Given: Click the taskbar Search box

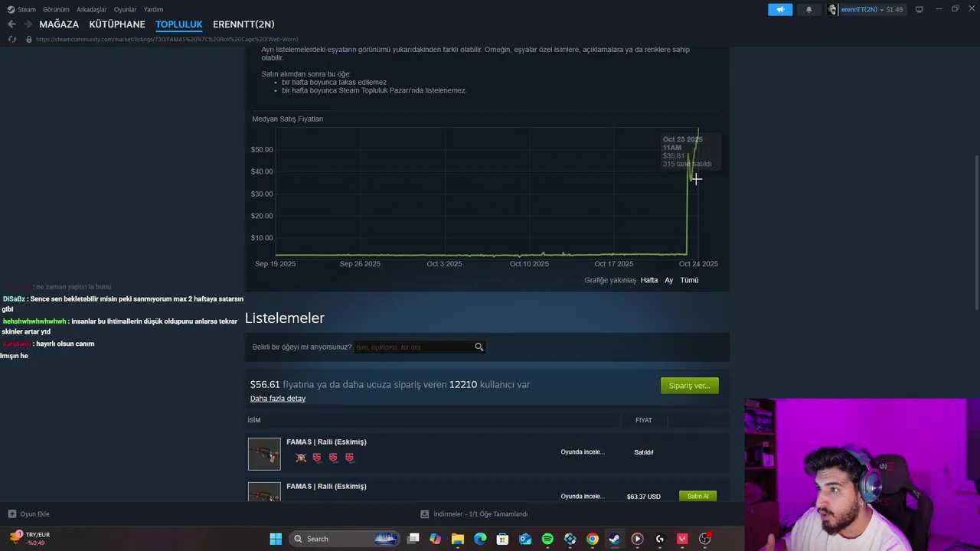Looking at the screenshot, I should click(345, 539).
